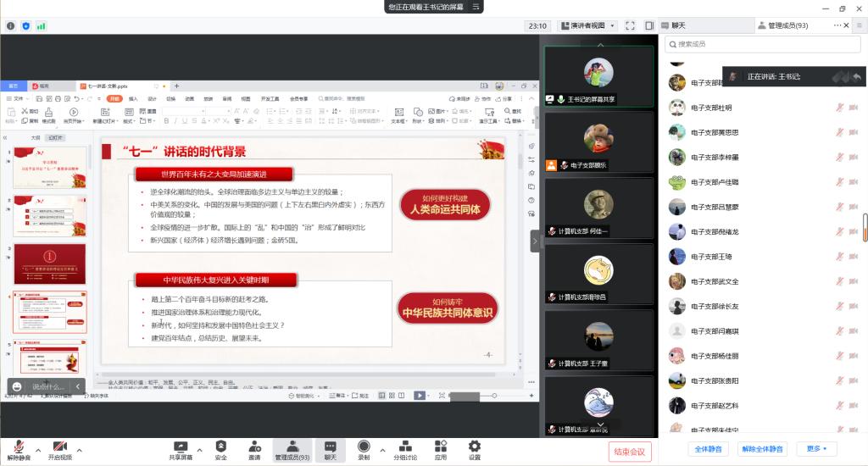Open the arrow menu beside 共享屏幕

[x=200, y=450]
